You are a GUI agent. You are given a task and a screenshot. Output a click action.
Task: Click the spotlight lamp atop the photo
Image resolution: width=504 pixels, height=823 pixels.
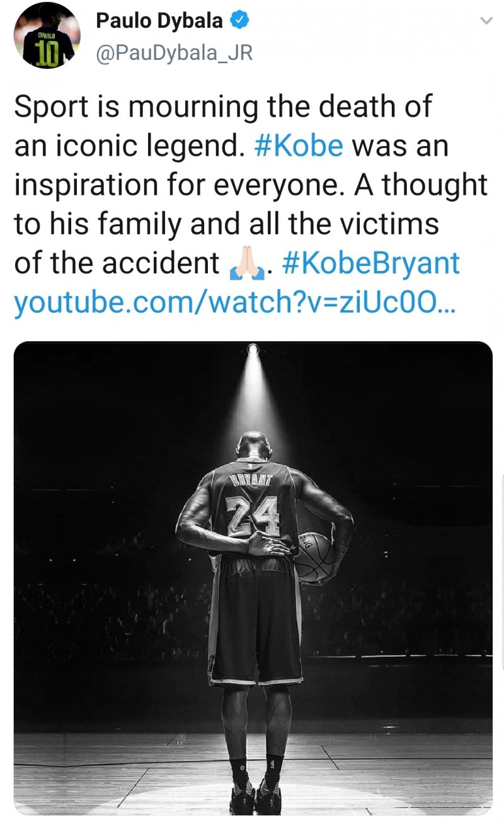click(253, 347)
